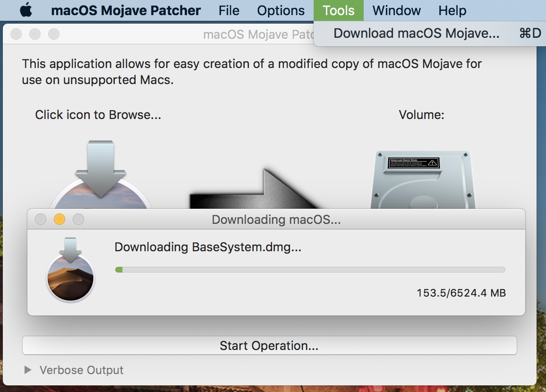
Task: Open the Window menu
Action: tap(396, 10)
